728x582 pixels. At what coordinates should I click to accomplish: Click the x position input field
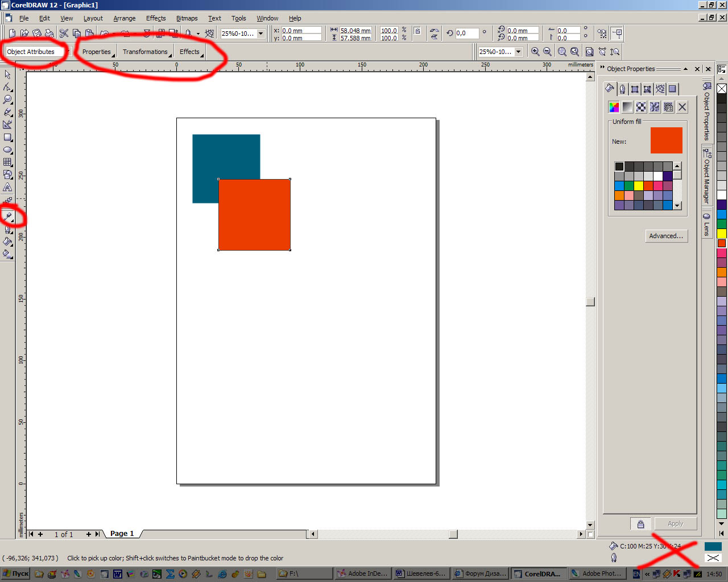coord(301,31)
